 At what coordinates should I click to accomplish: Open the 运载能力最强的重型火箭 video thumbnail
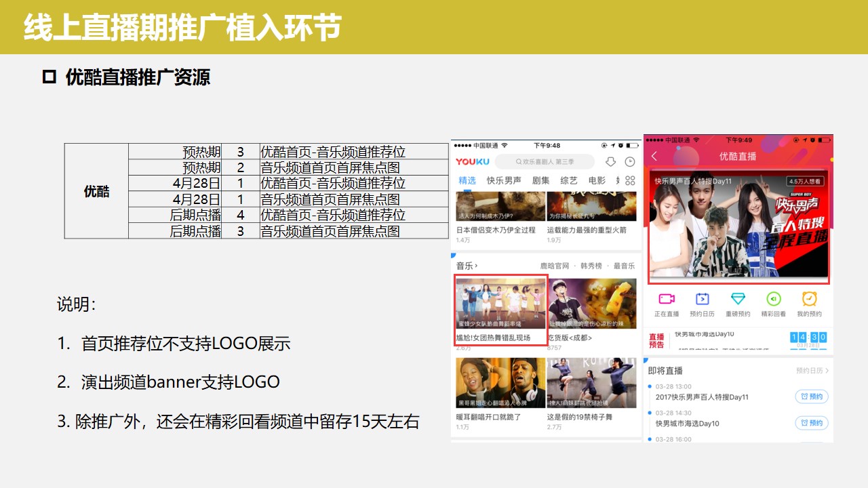click(x=591, y=206)
